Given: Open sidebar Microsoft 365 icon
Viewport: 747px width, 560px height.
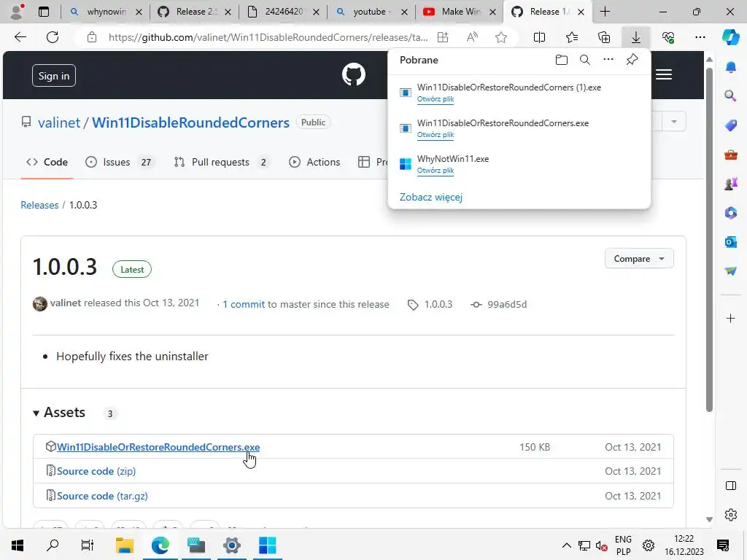Looking at the screenshot, I should click(730, 212).
